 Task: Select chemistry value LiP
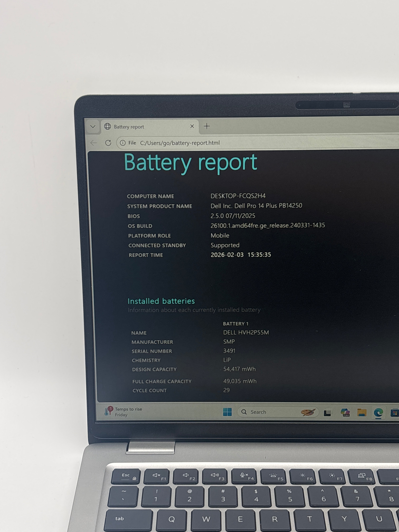point(227,360)
